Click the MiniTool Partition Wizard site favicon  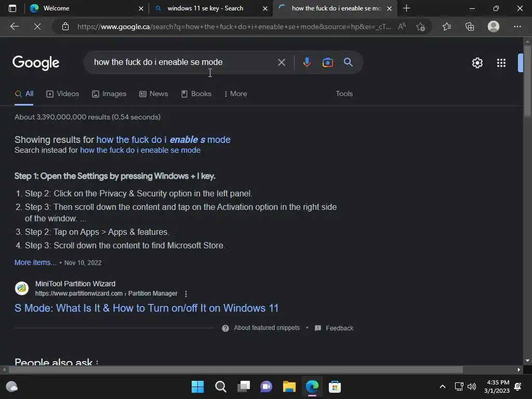pos(22,288)
